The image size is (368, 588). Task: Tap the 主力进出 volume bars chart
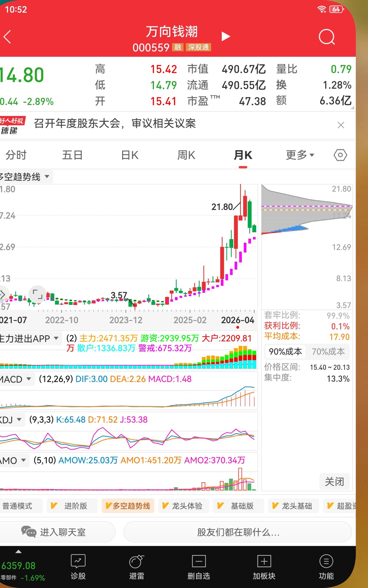click(x=129, y=357)
